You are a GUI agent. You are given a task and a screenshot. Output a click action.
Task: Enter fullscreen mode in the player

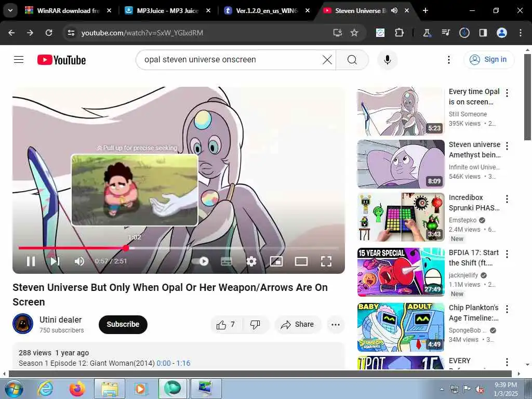pyautogui.click(x=326, y=261)
